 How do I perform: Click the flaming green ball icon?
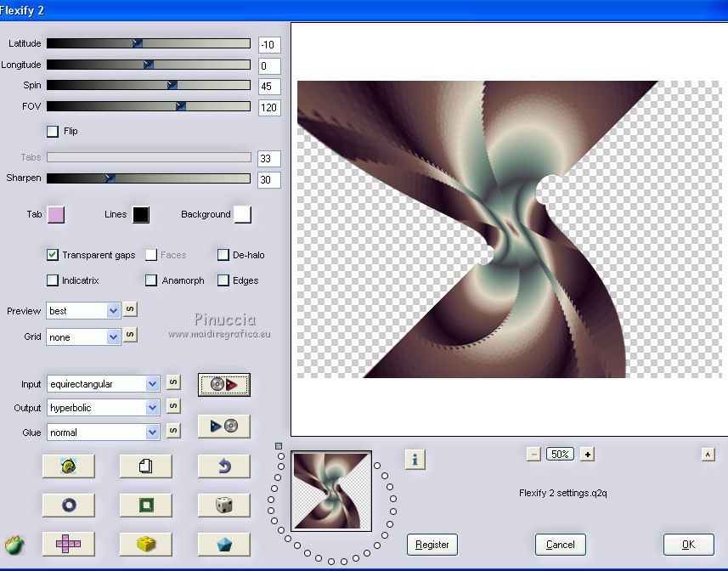coord(14,545)
